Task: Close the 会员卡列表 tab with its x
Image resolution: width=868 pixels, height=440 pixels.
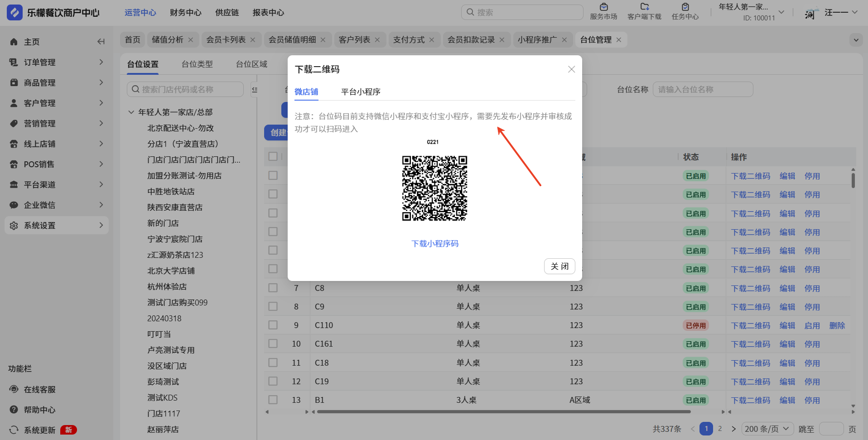Action: 253,40
